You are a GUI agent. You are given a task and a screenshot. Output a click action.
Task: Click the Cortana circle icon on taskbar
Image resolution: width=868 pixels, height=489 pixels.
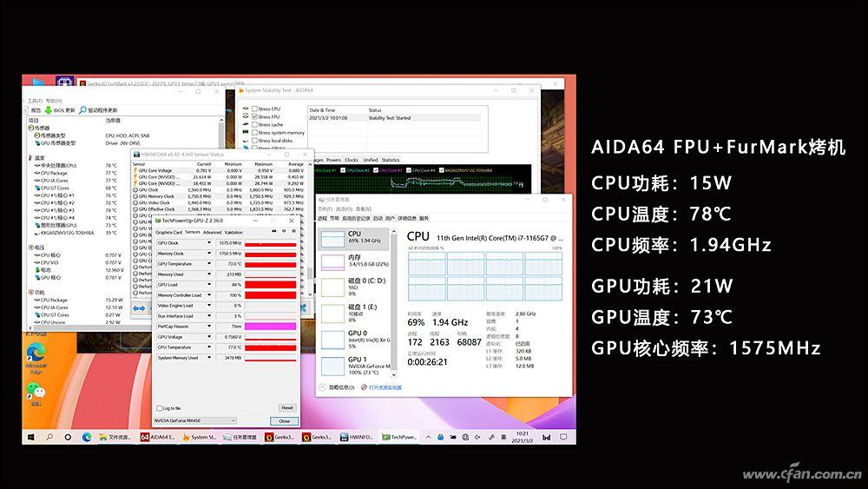tap(68, 437)
